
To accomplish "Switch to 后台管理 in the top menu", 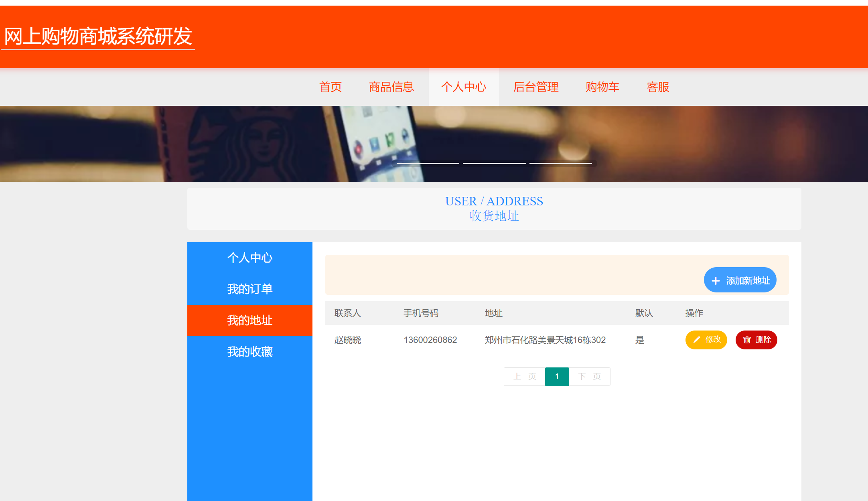I will coord(536,87).
